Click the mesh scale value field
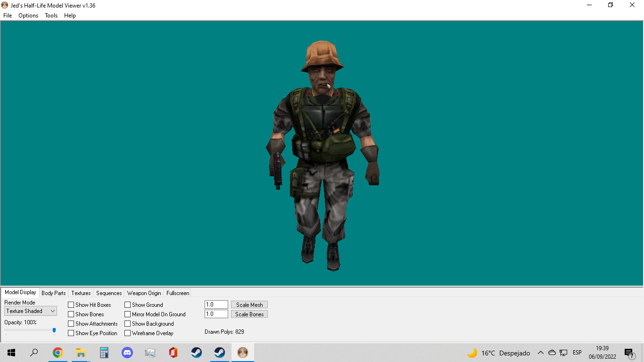Image resolution: width=644 pixels, height=362 pixels. (x=215, y=304)
